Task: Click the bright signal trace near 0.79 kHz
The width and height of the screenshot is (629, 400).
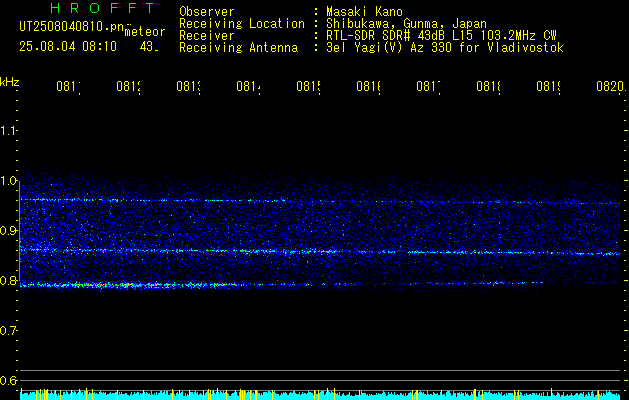Action: (x=320, y=284)
